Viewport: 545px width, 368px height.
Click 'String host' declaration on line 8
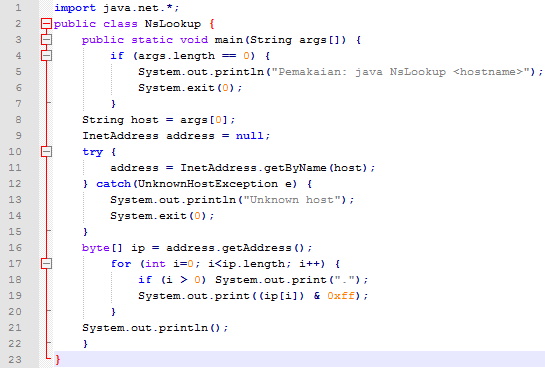point(120,120)
